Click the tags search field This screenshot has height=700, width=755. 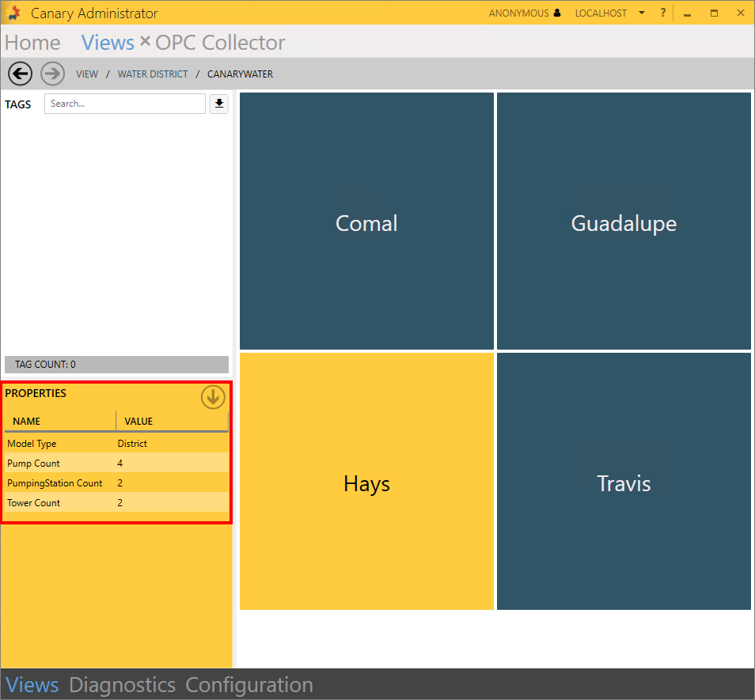[x=124, y=104]
